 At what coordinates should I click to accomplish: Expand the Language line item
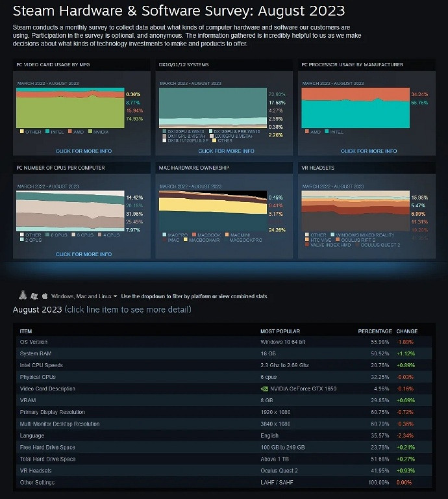[x=32, y=435]
